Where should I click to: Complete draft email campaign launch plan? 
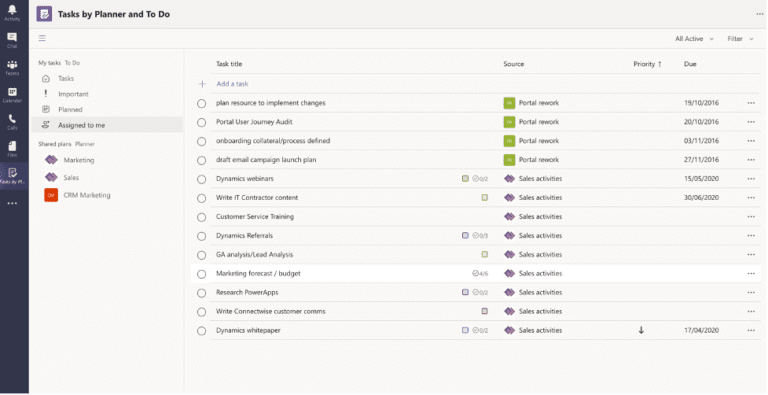(201, 160)
